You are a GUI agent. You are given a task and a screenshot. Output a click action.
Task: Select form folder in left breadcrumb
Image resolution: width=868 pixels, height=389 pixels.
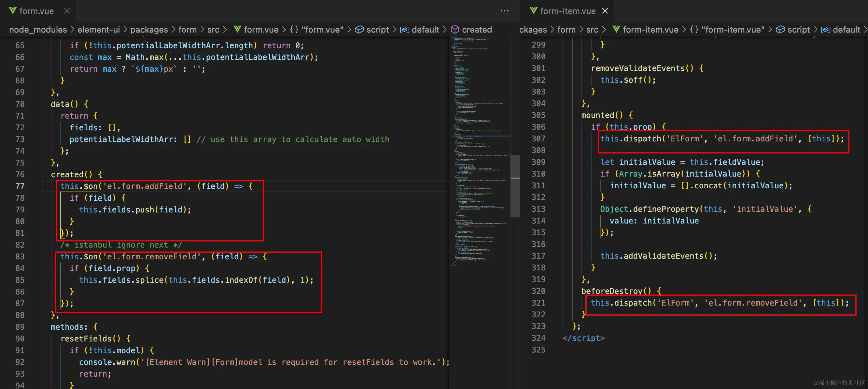tap(188, 30)
